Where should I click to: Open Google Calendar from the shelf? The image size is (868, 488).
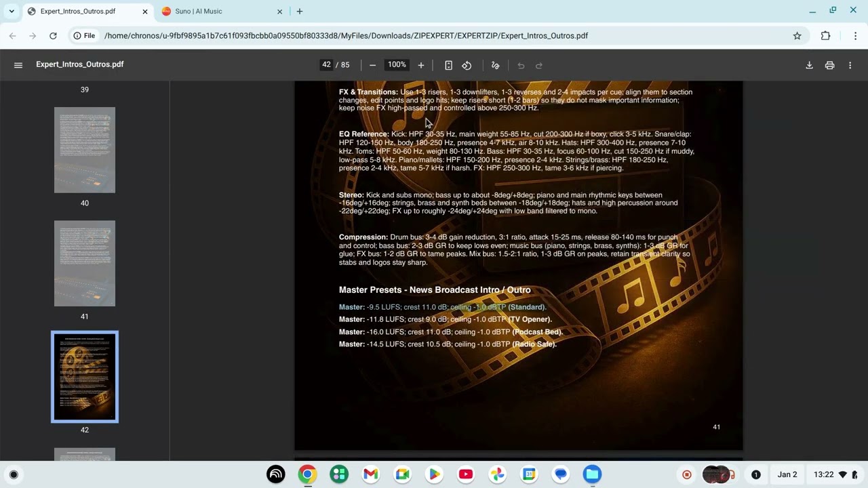click(529, 474)
